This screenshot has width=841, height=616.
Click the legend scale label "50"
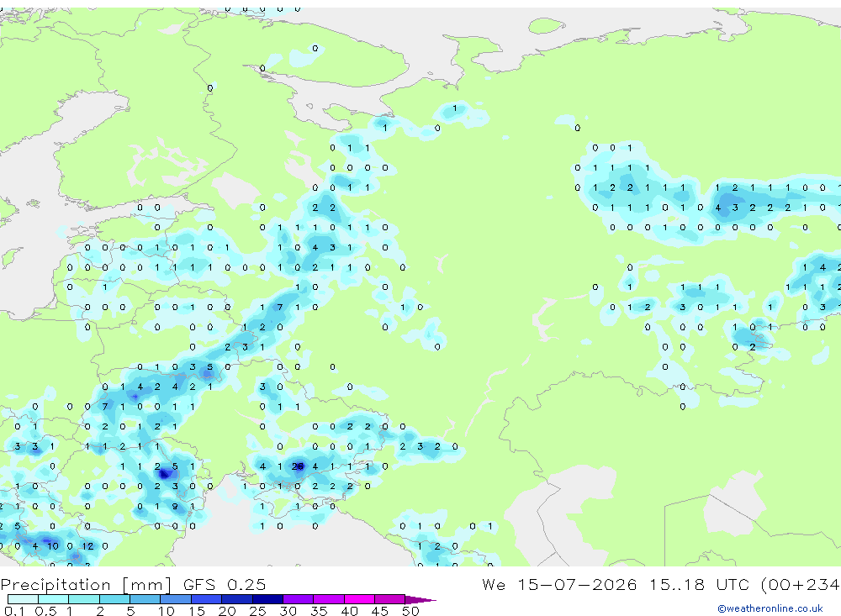(410, 611)
